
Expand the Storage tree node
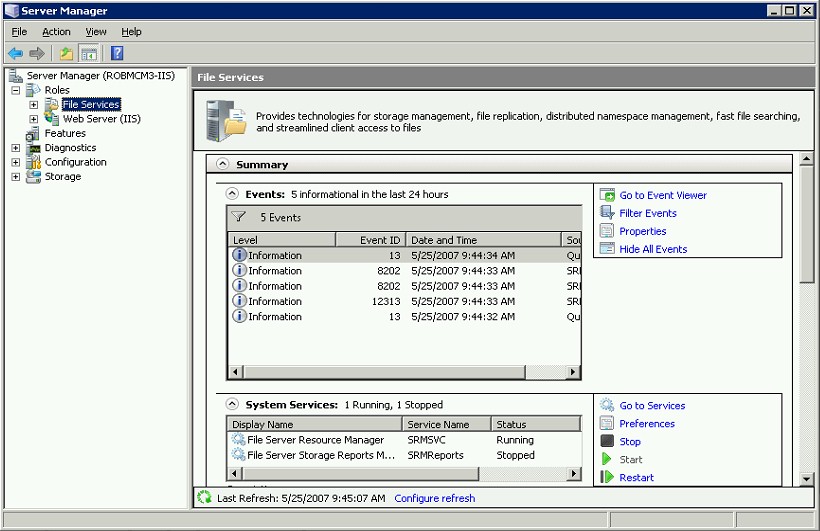16,177
